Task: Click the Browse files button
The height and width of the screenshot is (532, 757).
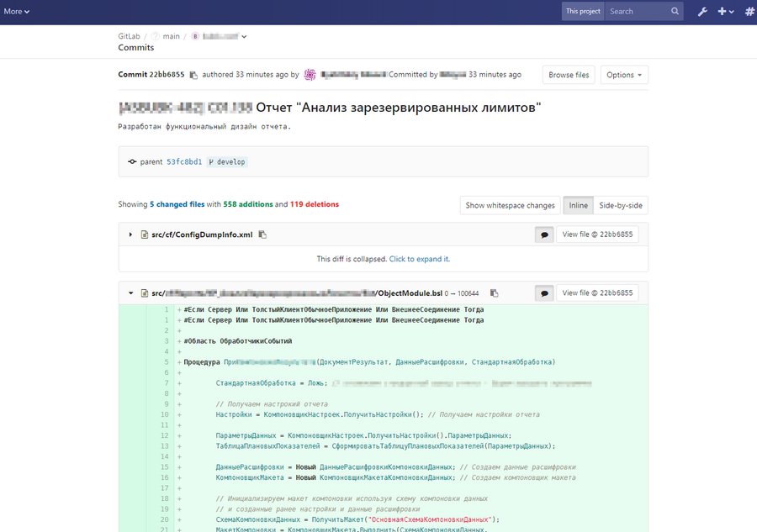Action: point(568,75)
